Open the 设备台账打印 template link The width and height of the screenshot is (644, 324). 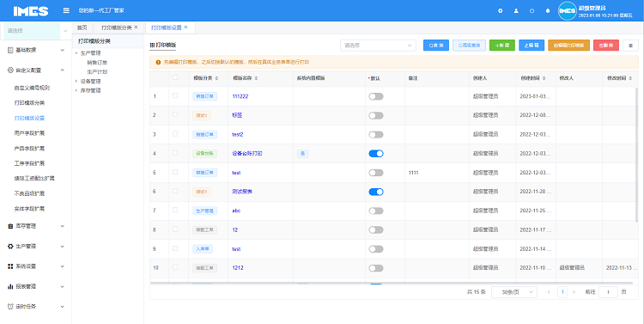click(247, 153)
